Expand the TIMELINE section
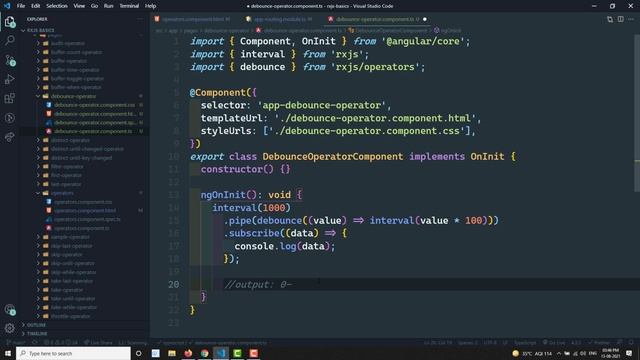The height and width of the screenshot is (360, 640). (37, 334)
